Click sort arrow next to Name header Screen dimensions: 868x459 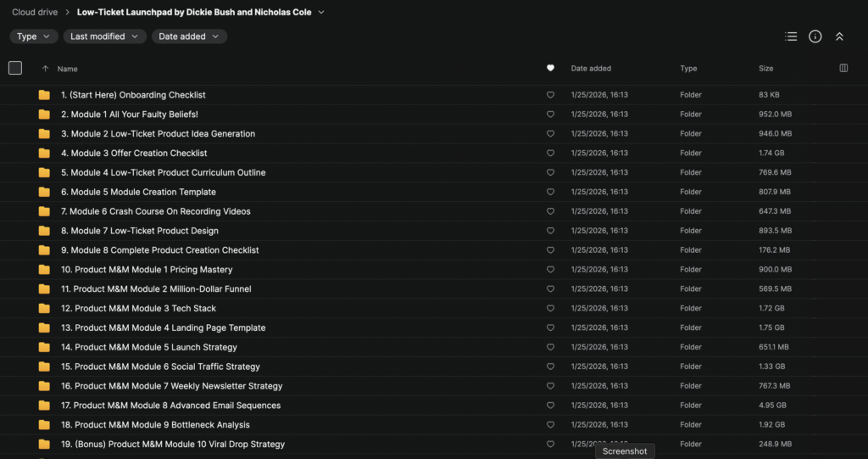coord(45,69)
